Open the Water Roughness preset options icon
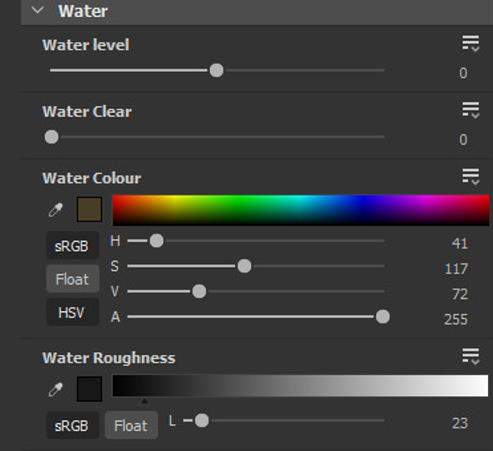Screen dimensions: 493x451 [x=471, y=356]
